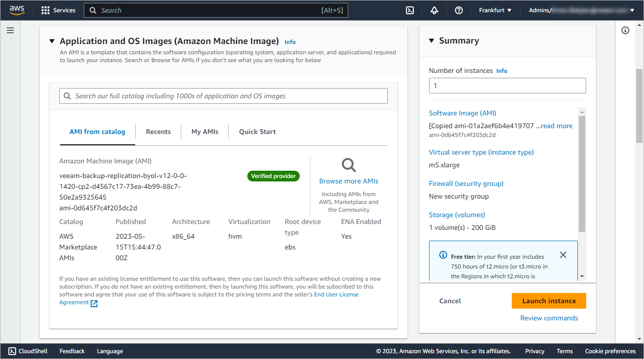
Task: Open the Frankfurt region dropdown
Action: 495,10
